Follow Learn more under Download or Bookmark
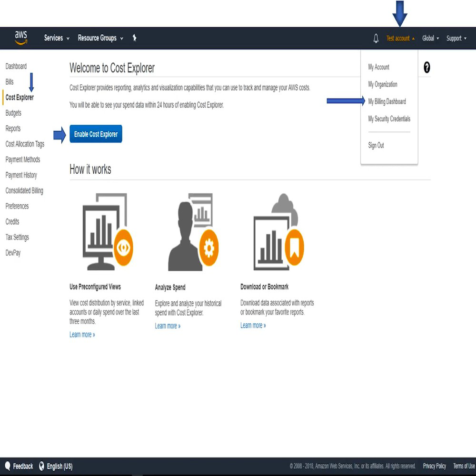The image size is (476, 476). (x=253, y=326)
